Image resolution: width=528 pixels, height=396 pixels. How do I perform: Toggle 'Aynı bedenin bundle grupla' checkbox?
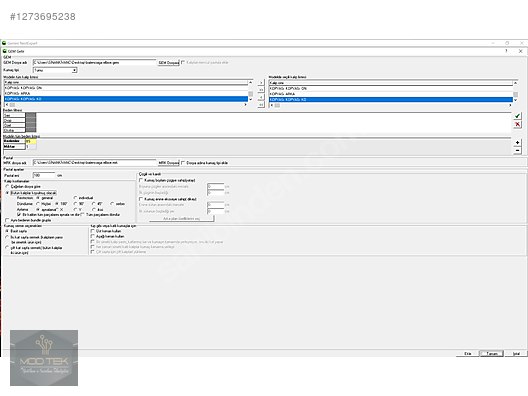7,220
